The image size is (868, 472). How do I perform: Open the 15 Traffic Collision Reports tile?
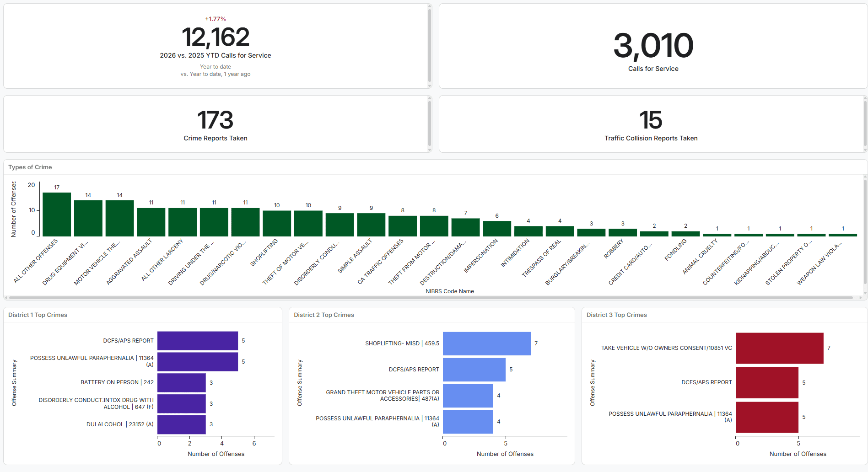pyautogui.click(x=651, y=124)
